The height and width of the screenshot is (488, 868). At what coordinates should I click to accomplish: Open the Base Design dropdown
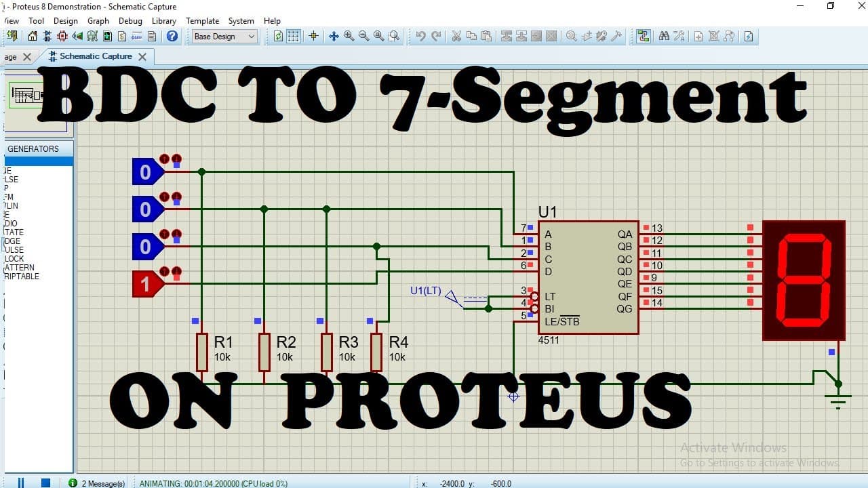(x=224, y=37)
